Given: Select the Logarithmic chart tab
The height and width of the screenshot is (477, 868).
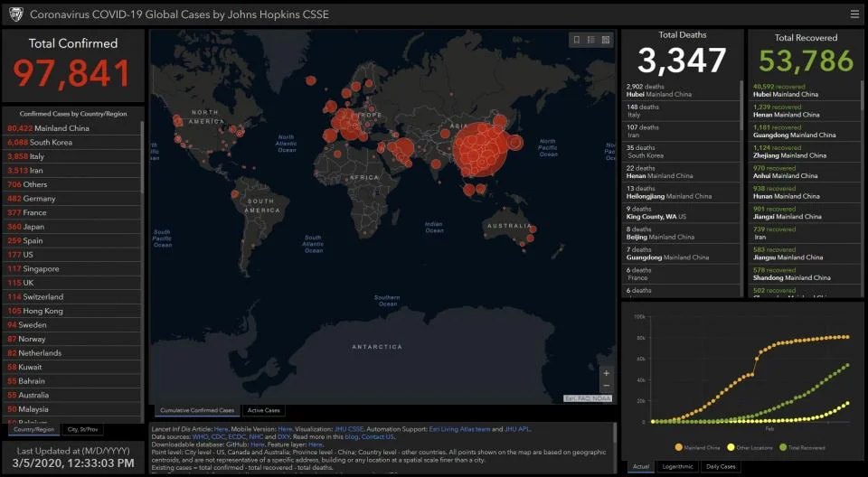Looking at the screenshot, I should [x=677, y=466].
